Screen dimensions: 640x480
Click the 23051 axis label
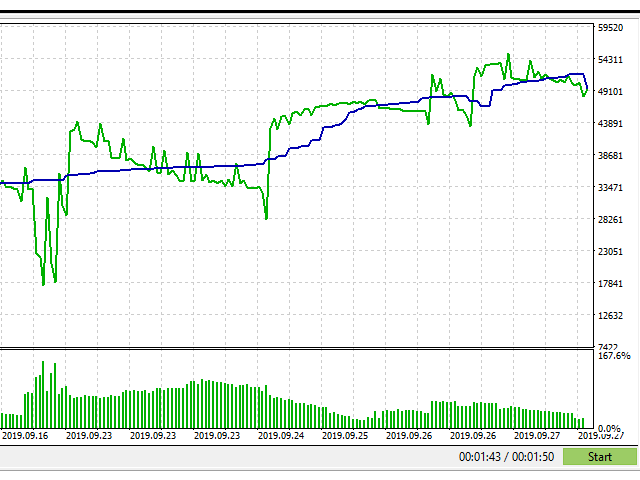pyautogui.click(x=611, y=251)
